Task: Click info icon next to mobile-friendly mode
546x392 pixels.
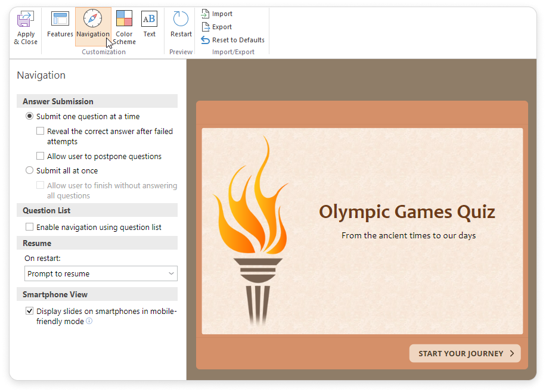Action: pyautogui.click(x=89, y=321)
